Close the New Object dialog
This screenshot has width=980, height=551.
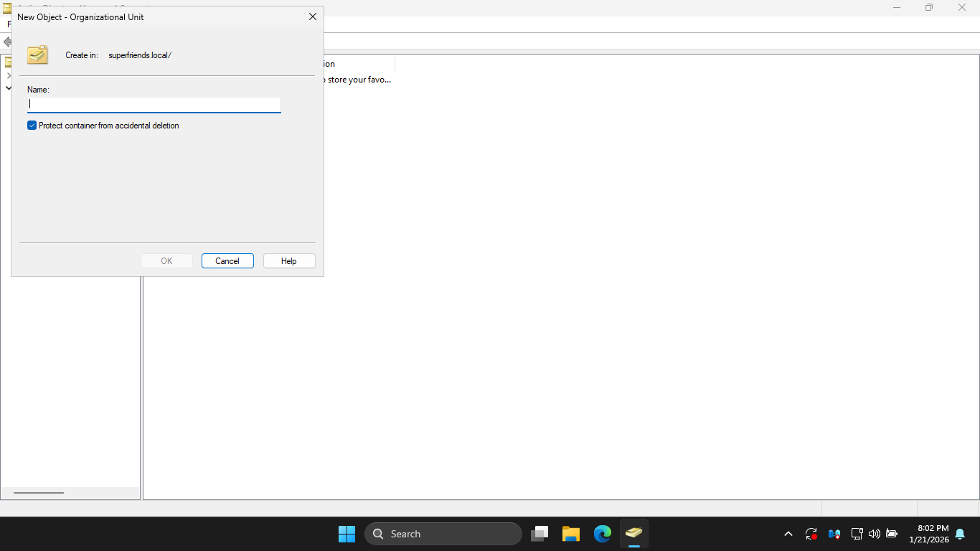[312, 17]
